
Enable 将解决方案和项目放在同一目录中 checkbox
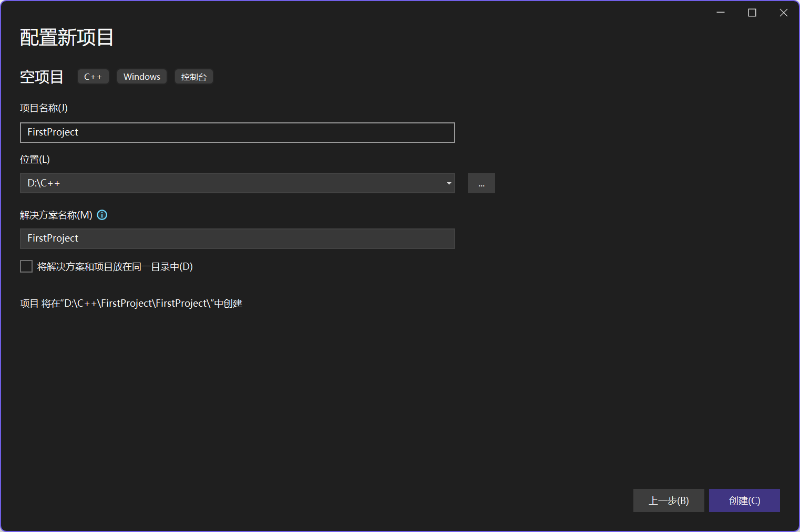[x=26, y=266]
